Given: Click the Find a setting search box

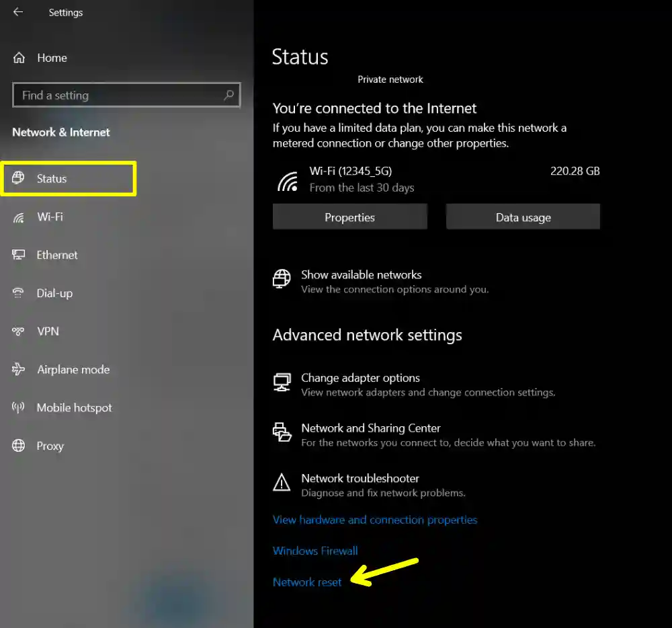Looking at the screenshot, I should click(x=126, y=95).
